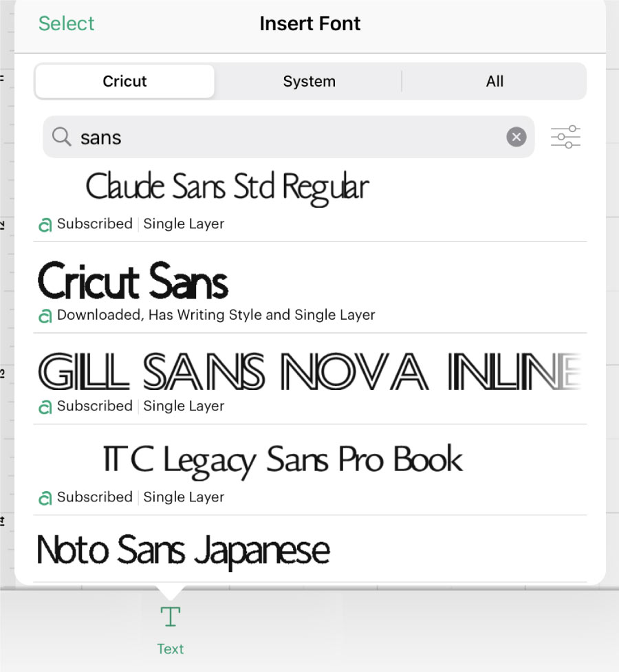Click the font search field containing sans
Screen dimensions: 619x672
pyautogui.click(x=288, y=137)
